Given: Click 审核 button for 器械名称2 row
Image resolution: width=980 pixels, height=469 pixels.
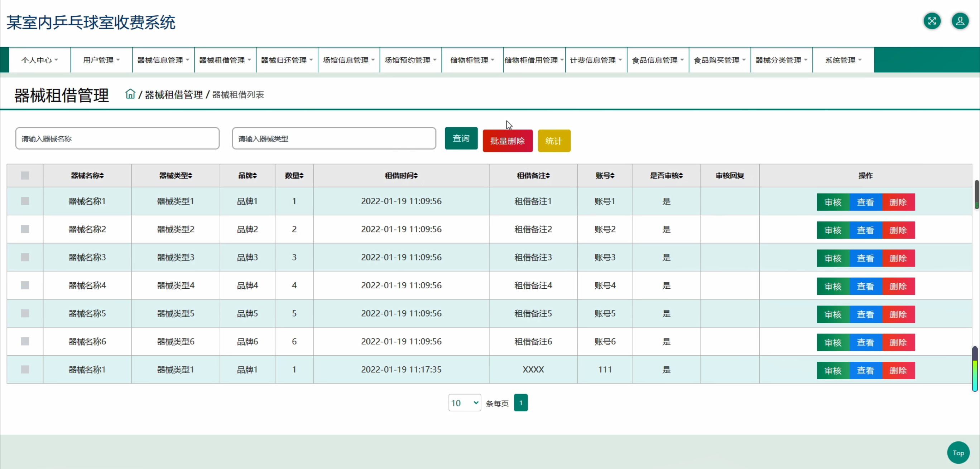Looking at the screenshot, I should click(x=833, y=230).
